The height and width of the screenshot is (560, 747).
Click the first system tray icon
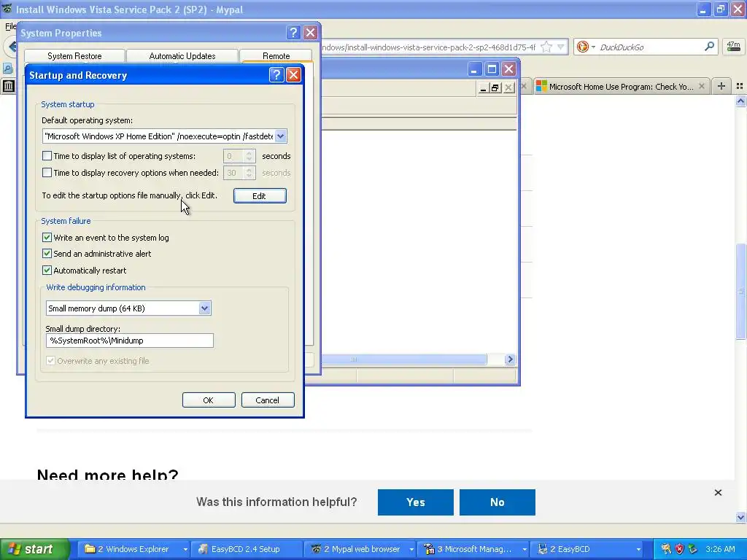pyautogui.click(x=666, y=549)
